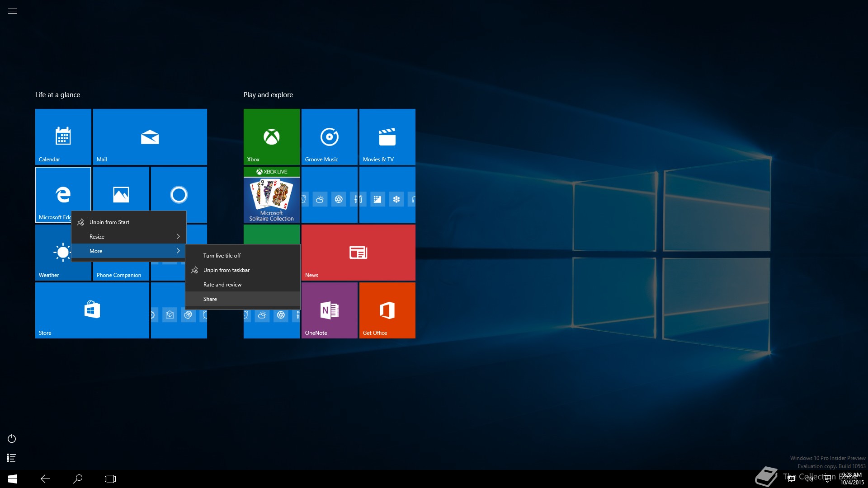Image resolution: width=868 pixels, height=488 pixels.
Task: Click the unpin icon beside Unpin from taskbar
Action: [x=194, y=270]
